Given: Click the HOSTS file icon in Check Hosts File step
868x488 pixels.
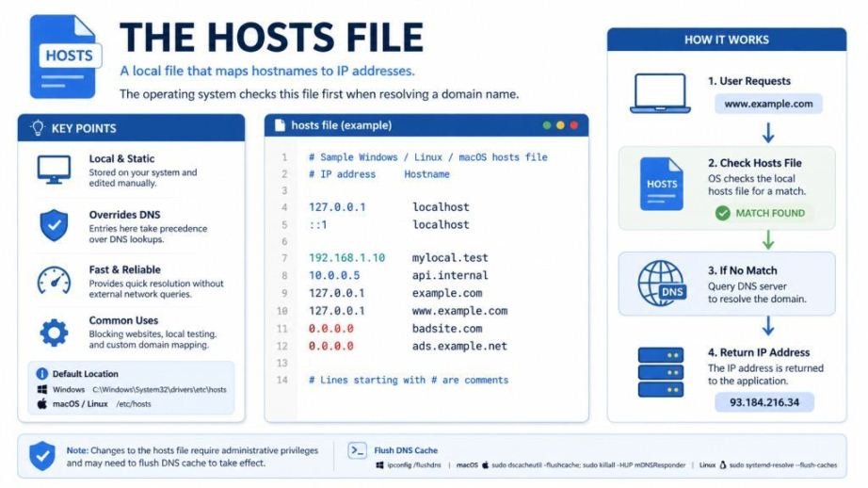Looking at the screenshot, I should pos(662,184).
